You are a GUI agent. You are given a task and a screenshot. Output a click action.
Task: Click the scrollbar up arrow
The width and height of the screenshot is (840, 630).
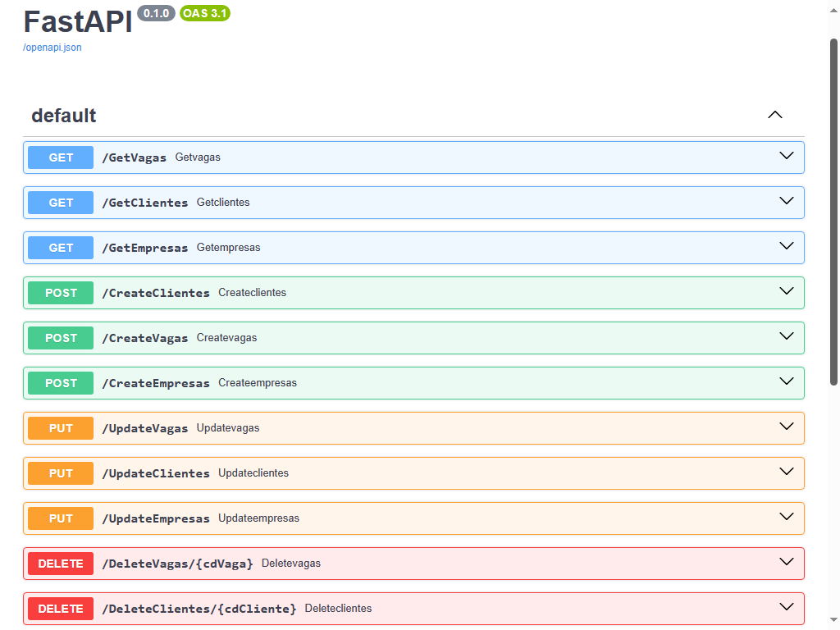tap(833, 10)
